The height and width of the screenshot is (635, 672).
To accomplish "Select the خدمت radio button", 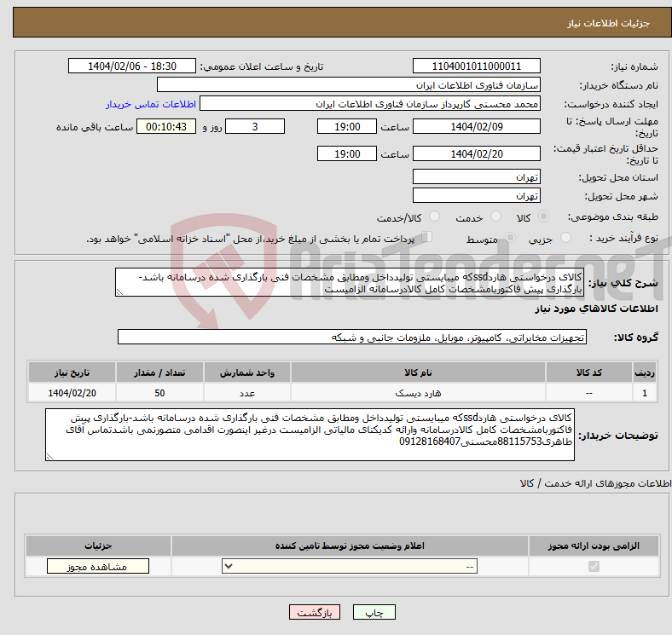I will (x=495, y=216).
